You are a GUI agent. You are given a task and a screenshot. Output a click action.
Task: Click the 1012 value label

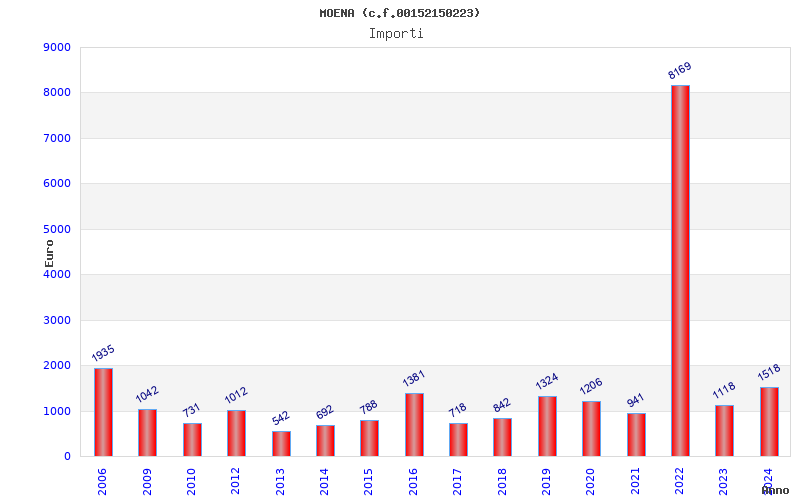[x=236, y=395]
